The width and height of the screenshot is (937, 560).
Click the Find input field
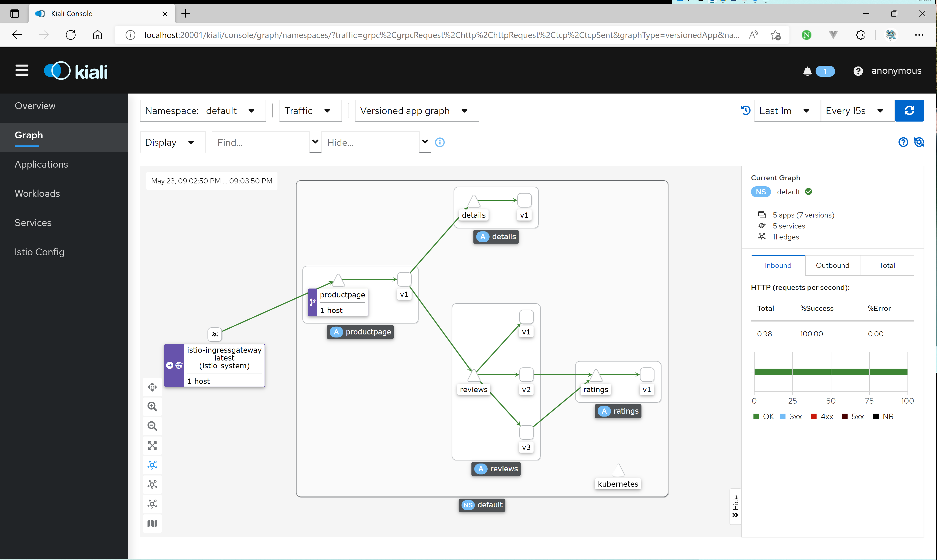tap(261, 143)
